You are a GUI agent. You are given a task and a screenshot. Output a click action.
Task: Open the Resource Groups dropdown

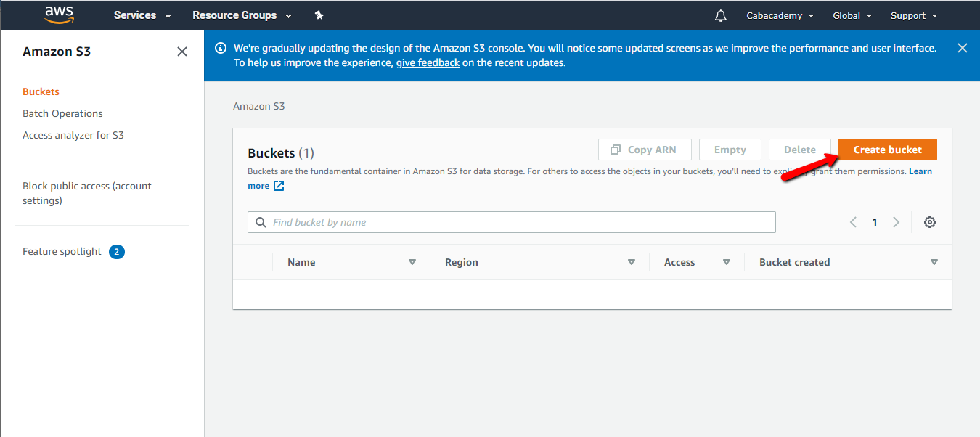pyautogui.click(x=242, y=15)
